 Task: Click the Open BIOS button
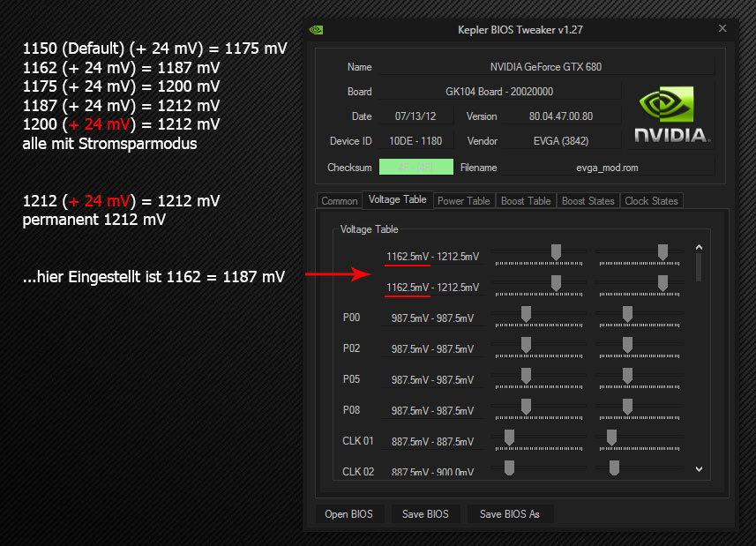coord(348,514)
